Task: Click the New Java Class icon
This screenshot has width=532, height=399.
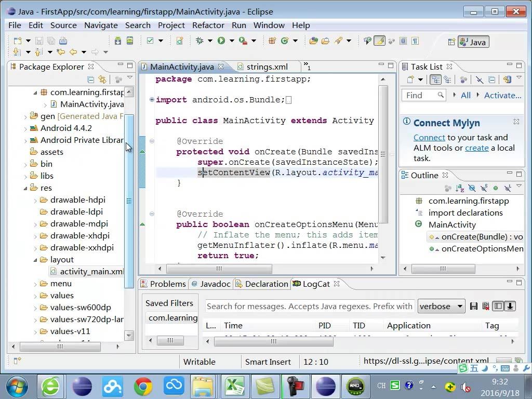Action: 285,41
